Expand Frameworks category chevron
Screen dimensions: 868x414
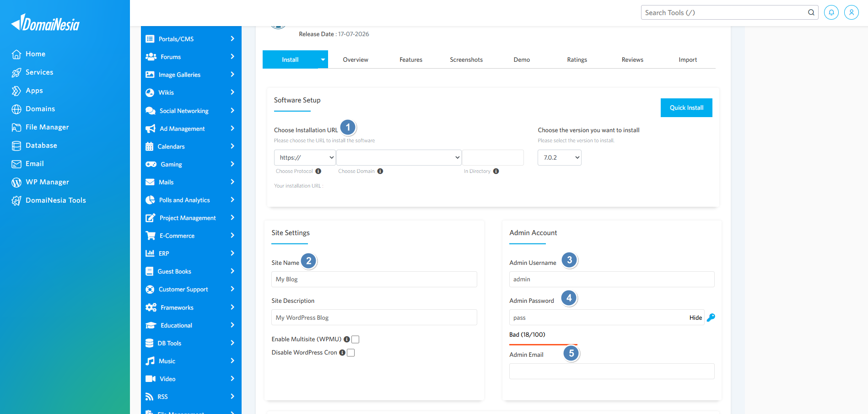pos(232,307)
